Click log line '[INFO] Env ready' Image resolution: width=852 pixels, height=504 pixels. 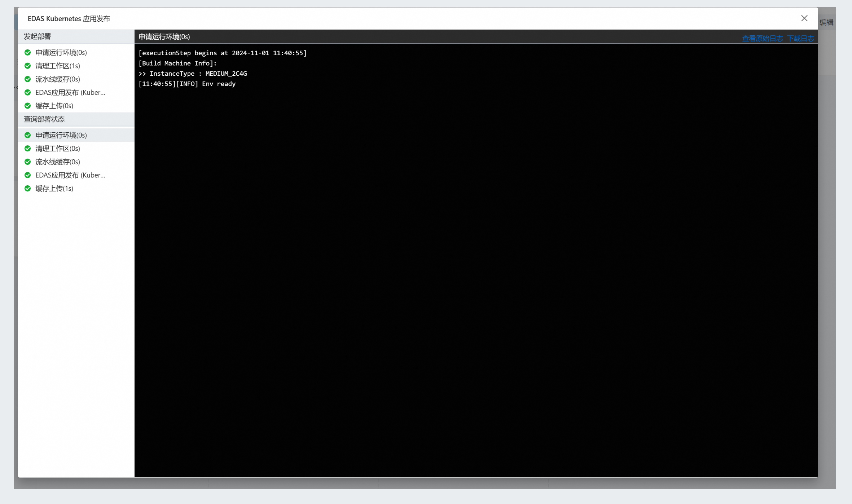pos(187,84)
